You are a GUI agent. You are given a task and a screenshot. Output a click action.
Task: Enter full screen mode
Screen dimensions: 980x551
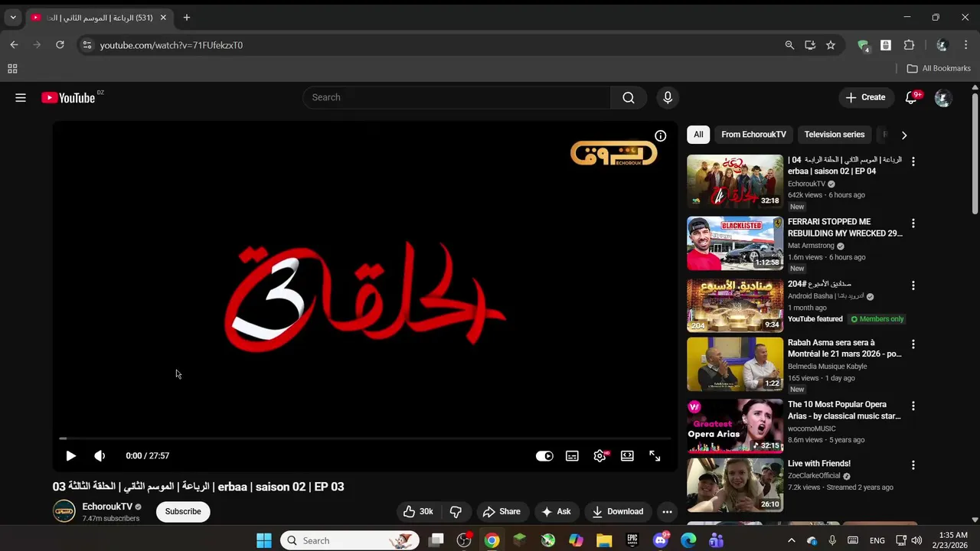tap(655, 455)
